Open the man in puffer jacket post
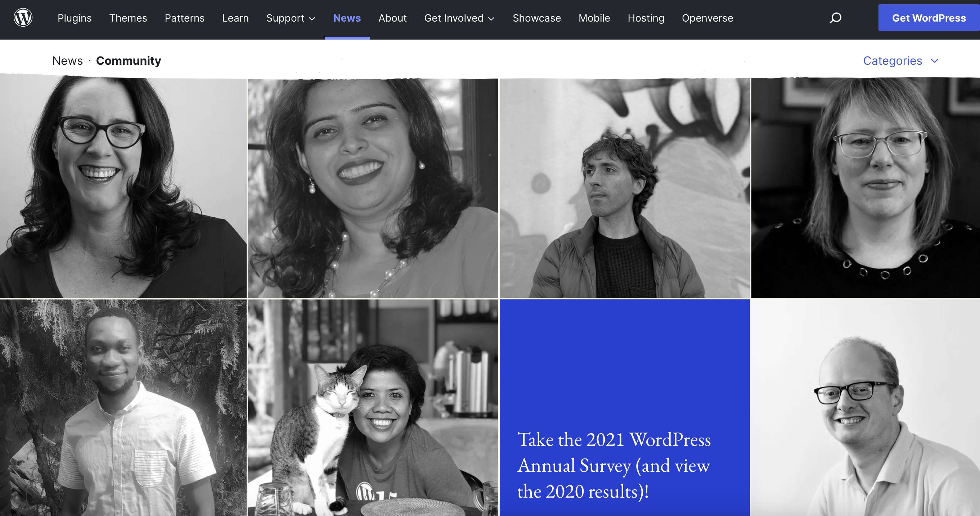Screen dimensions: 980x516 pyautogui.click(x=625, y=188)
